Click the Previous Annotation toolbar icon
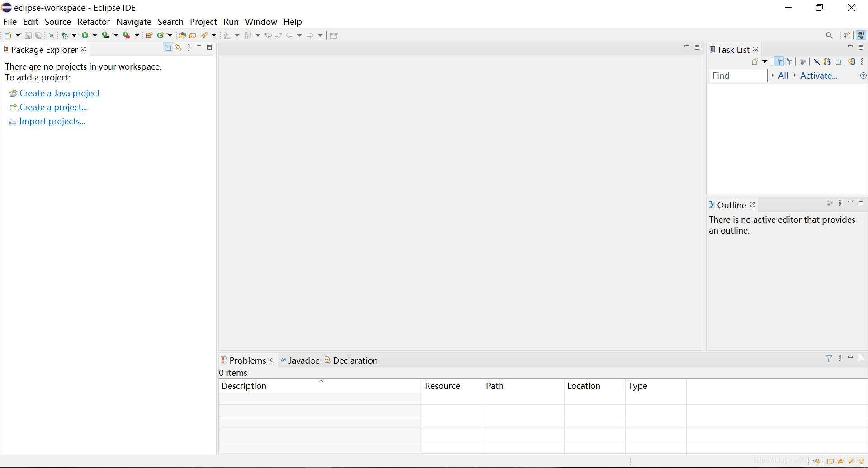Image resolution: width=868 pixels, height=468 pixels. click(248, 35)
